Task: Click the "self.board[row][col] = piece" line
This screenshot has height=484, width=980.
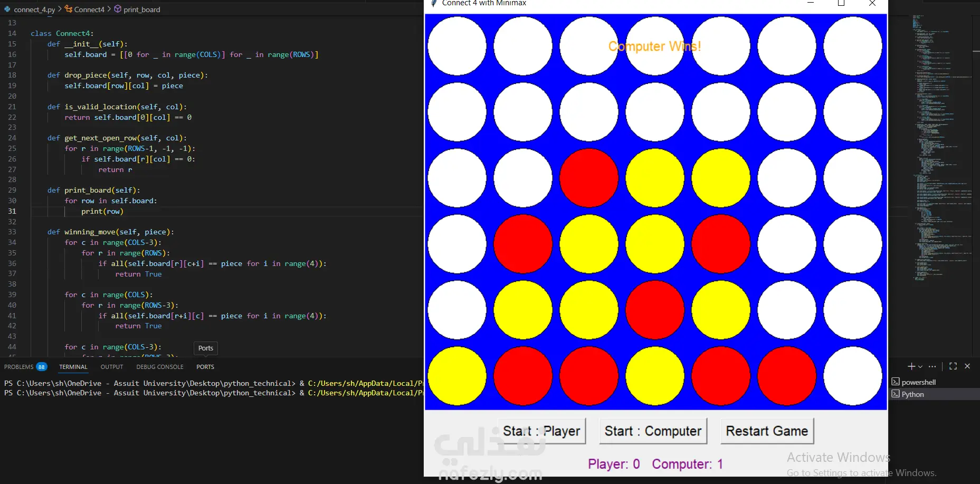Action: pos(124,86)
